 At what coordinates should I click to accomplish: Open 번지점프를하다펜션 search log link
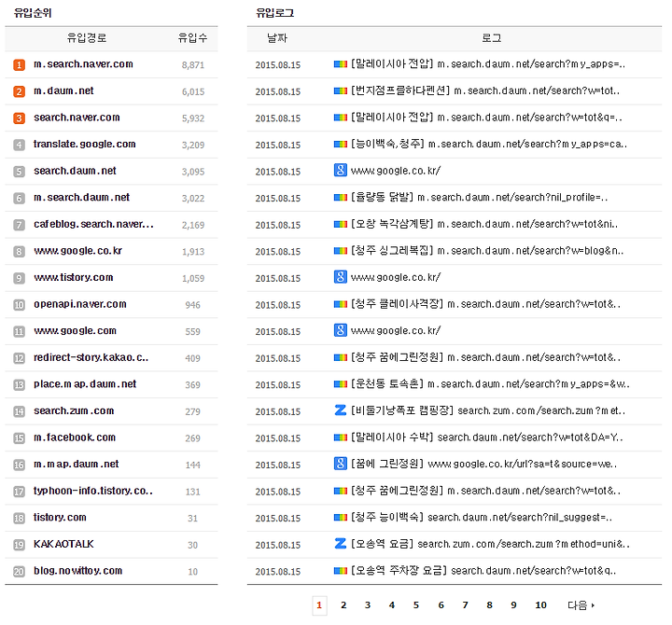click(485, 90)
